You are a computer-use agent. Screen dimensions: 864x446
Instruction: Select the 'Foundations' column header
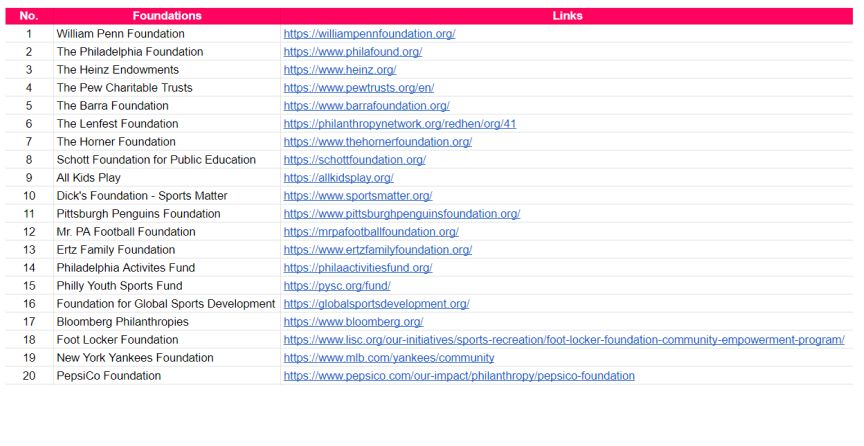[167, 16]
